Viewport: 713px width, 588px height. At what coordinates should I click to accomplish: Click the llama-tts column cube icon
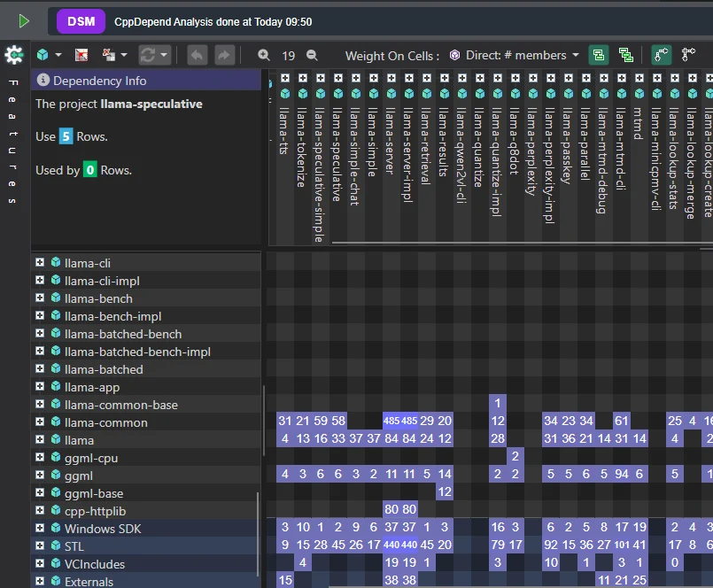point(285,94)
